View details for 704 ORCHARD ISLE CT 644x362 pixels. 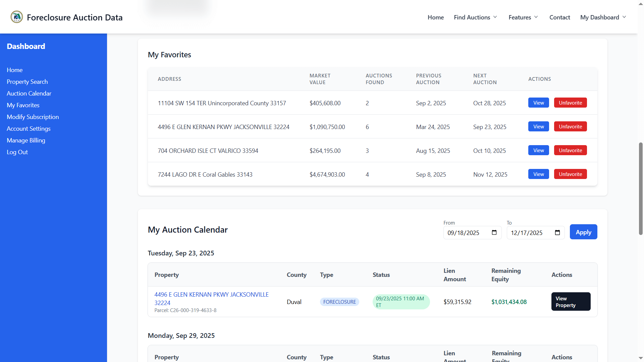(x=538, y=150)
